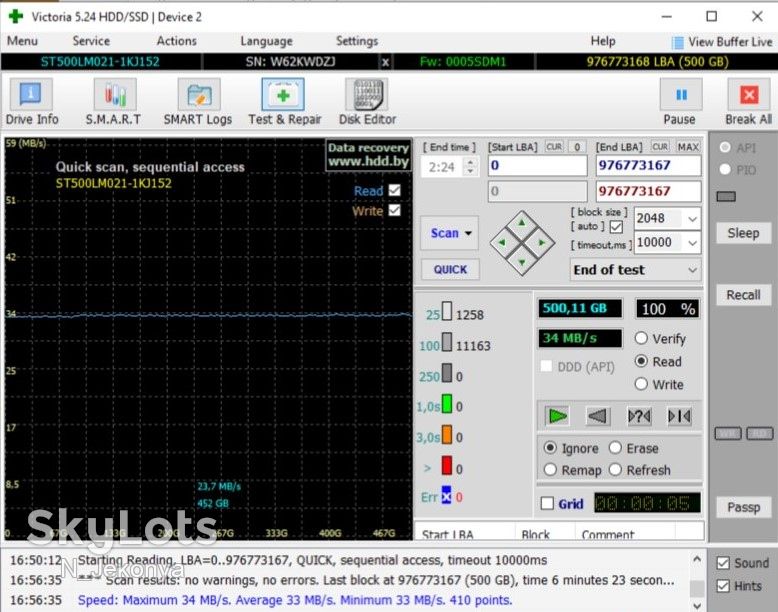Click the Passp button
This screenshot has height=612, width=778.
743,507
